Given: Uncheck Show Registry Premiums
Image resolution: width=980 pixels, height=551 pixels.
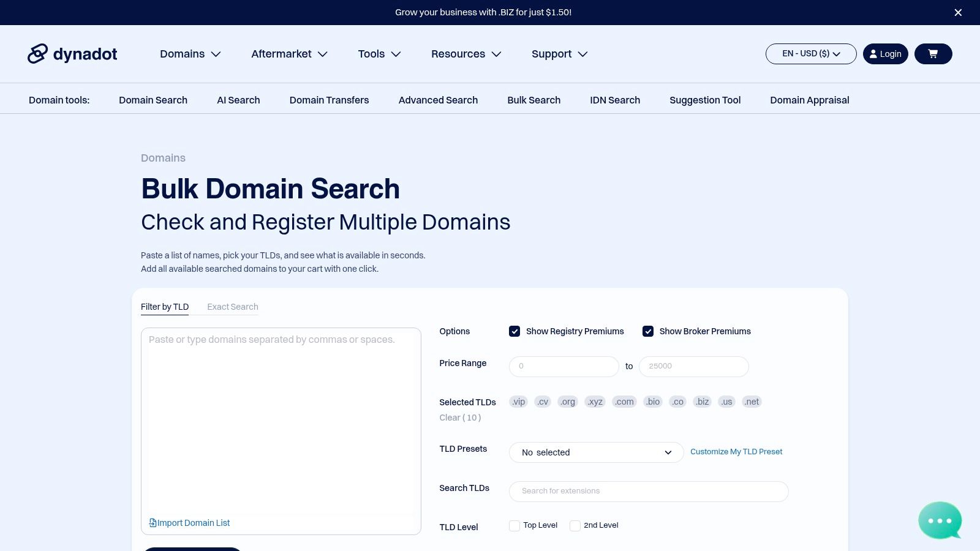Looking at the screenshot, I should coord(514,331).
